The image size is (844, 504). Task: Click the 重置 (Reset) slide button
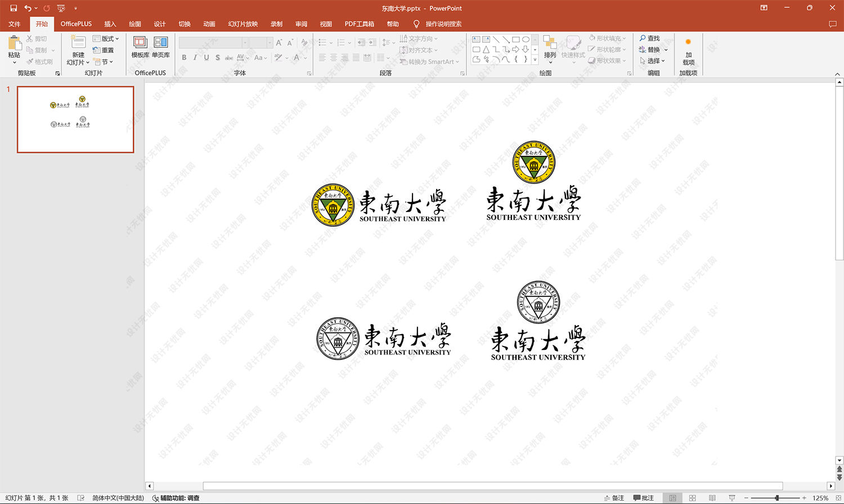104,50
